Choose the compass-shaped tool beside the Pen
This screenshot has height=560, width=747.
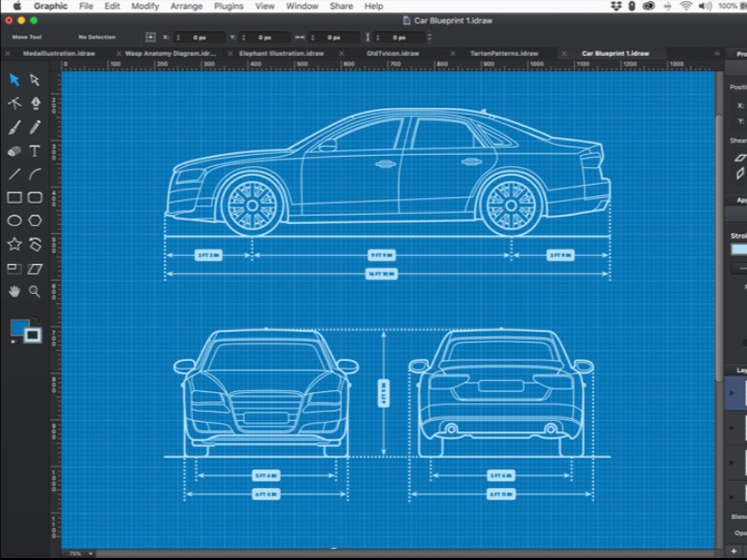pos(14,103)
